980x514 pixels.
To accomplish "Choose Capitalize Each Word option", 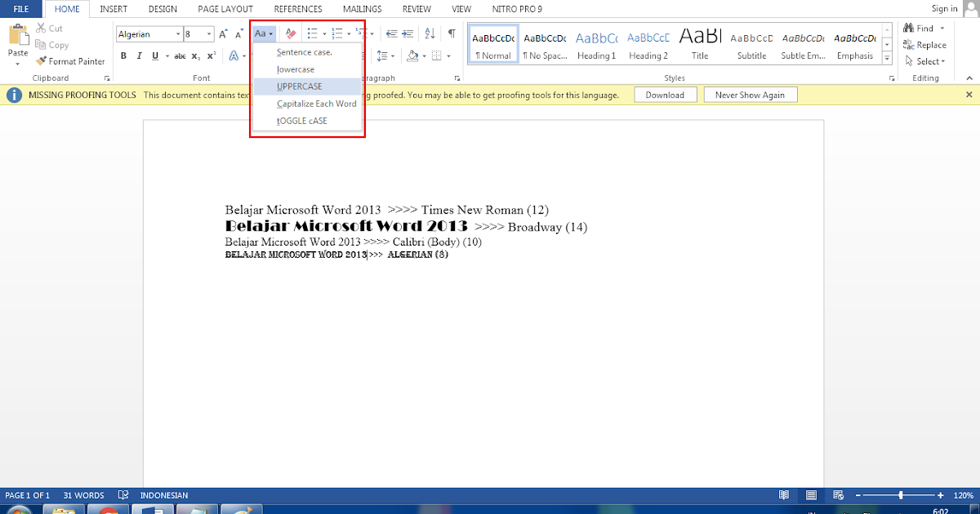I will click(x=305, y=104).
